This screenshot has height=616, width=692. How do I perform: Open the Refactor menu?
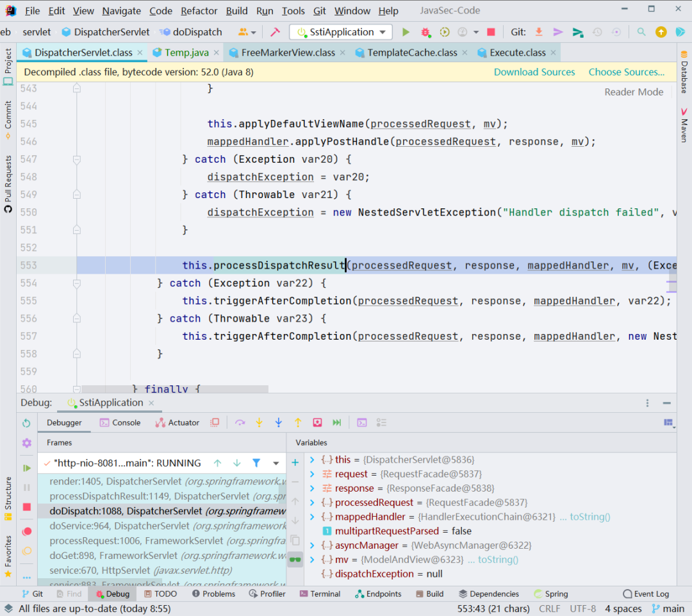tap(199, 11)
